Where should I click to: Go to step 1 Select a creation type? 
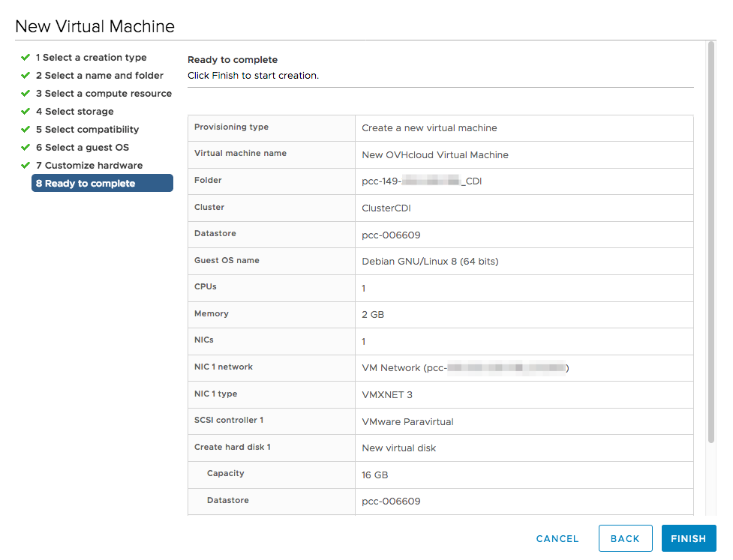pyautogui.click(x=91, y=58)
